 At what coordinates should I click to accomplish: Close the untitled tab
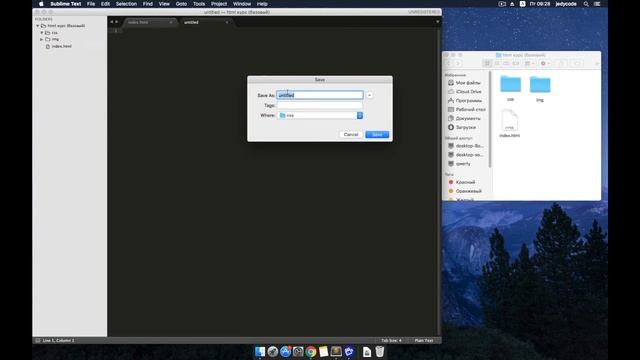tap(227, 22)
